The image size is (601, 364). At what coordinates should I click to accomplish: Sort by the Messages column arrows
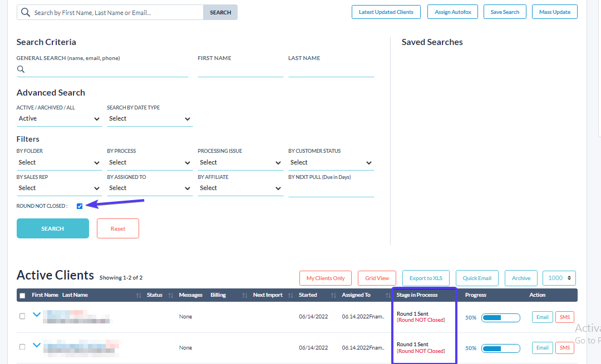pyautogui.click(x=191, y=295)
